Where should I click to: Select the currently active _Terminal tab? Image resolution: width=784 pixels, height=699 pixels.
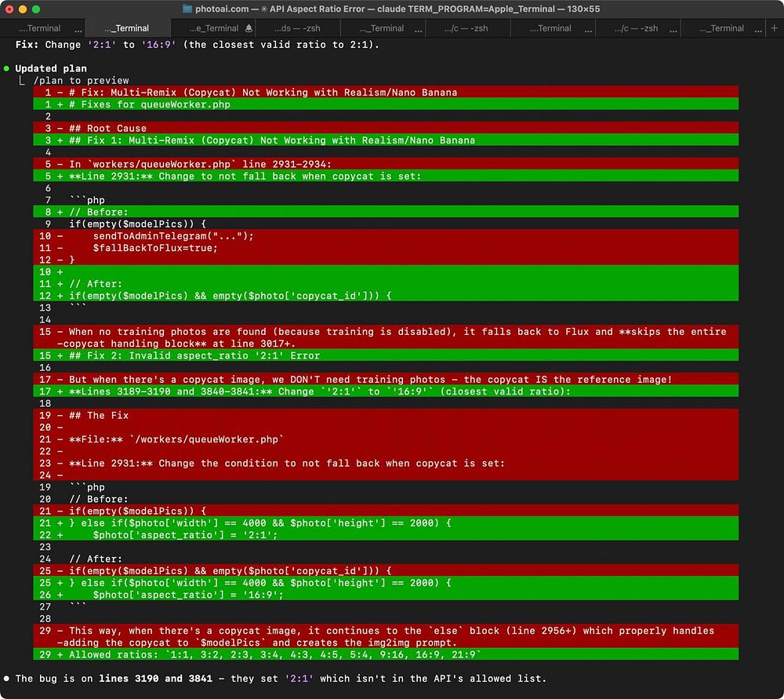(x=128, y=28)
